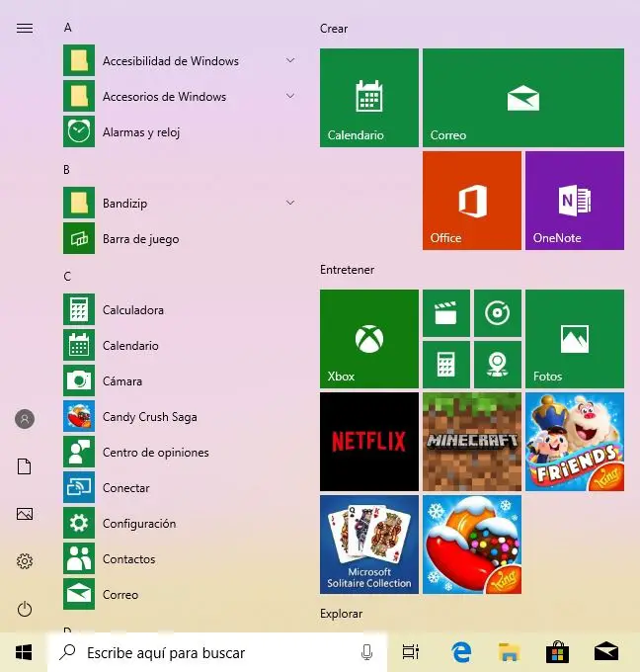Viewport: 640px width, 672px height.
Task: Open Calculadora from the app list
Action: pyautogui.click(x=180, y=309)
